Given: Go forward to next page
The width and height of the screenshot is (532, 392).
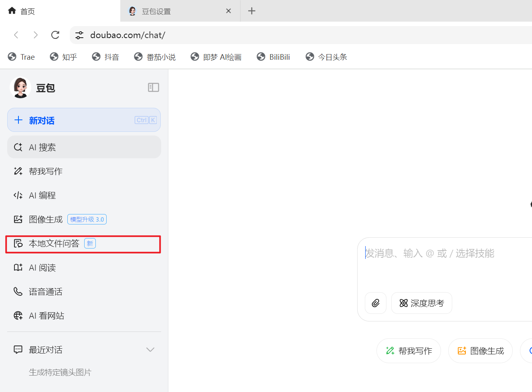Looking at the screenshot, I should tap(36, 35).
